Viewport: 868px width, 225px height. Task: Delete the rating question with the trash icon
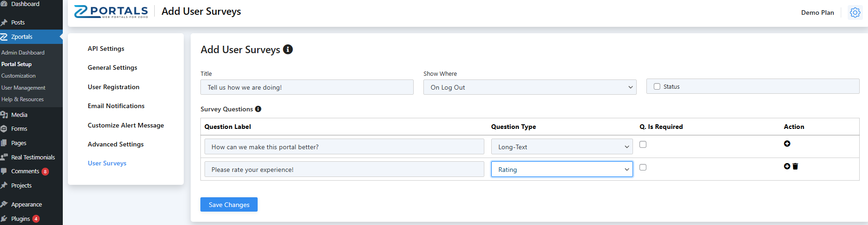795,166
